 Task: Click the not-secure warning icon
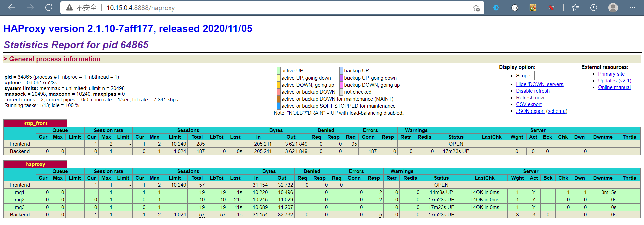point(69,8)
